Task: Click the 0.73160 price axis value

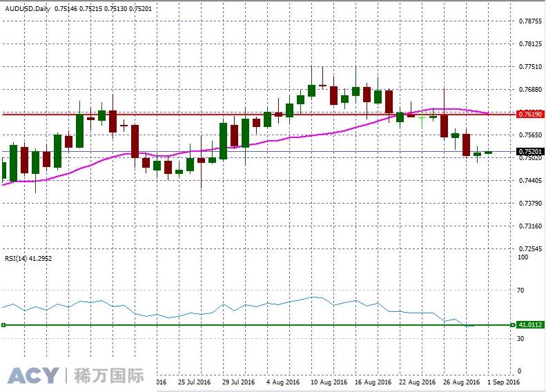Action: 530,226
